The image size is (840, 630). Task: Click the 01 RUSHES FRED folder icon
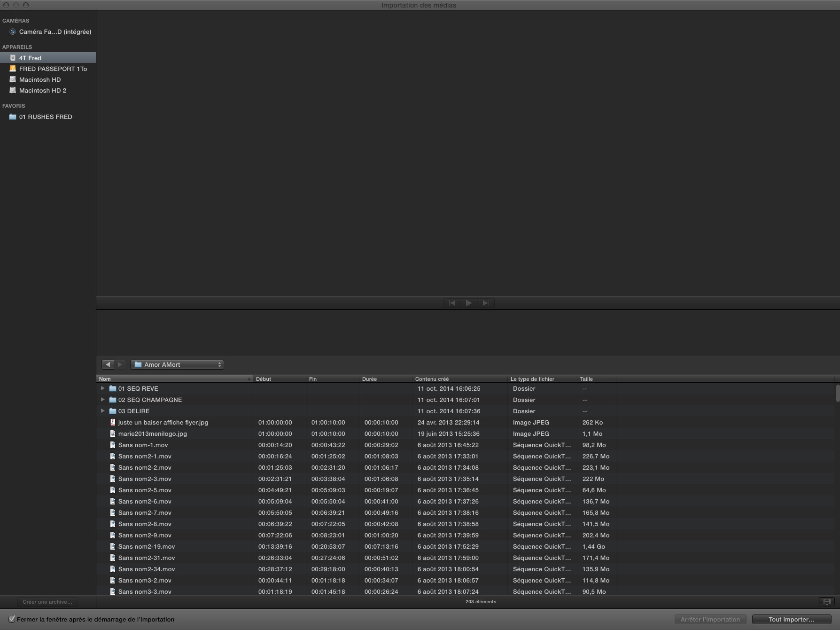click(13, 117)
